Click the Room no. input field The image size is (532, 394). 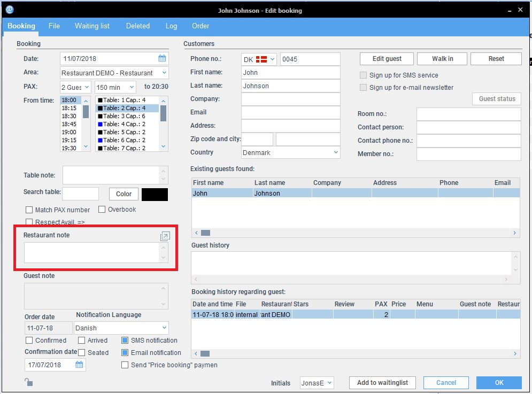468,114
